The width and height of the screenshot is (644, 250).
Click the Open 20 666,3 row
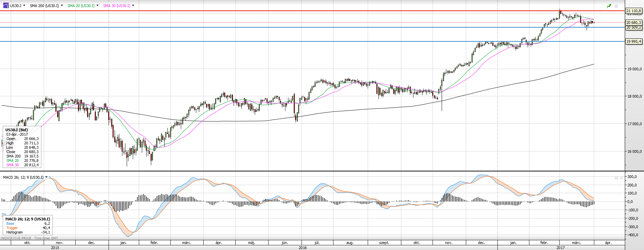coord(22,139)
